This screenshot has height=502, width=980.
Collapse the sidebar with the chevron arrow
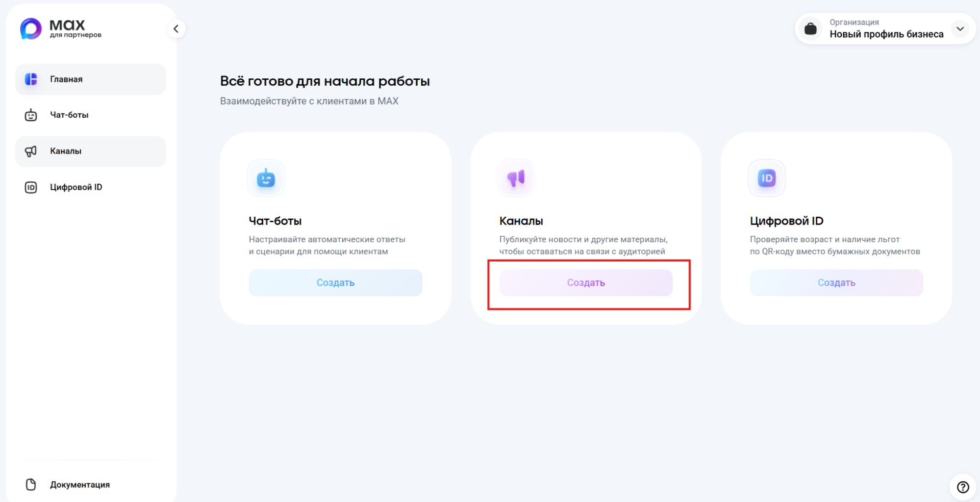click(x=176, y=29)
